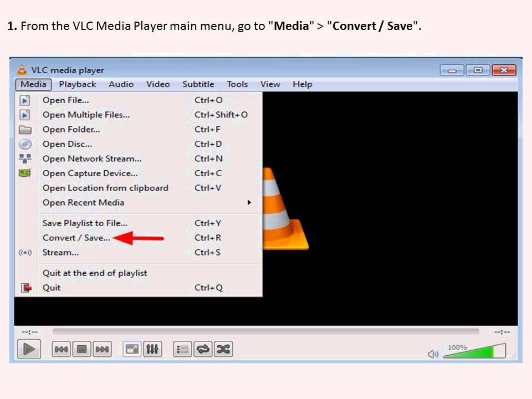Choose Save Playlist to File... entry
Viewport: 532px width, 399px height.
(139, 223)
